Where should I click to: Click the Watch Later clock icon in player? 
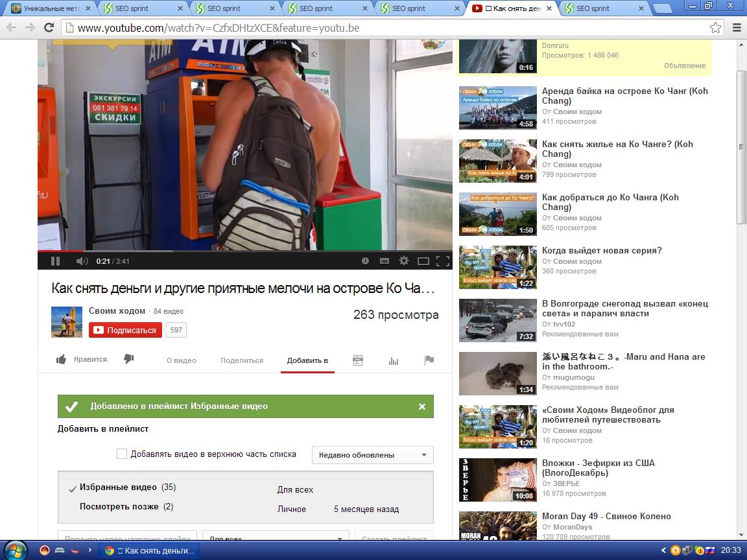365,261
